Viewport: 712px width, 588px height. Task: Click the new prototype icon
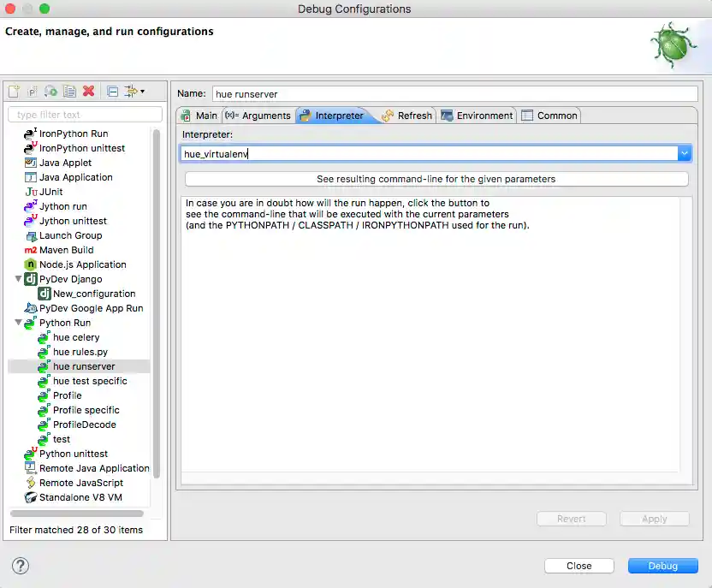(x=32, y=91)
